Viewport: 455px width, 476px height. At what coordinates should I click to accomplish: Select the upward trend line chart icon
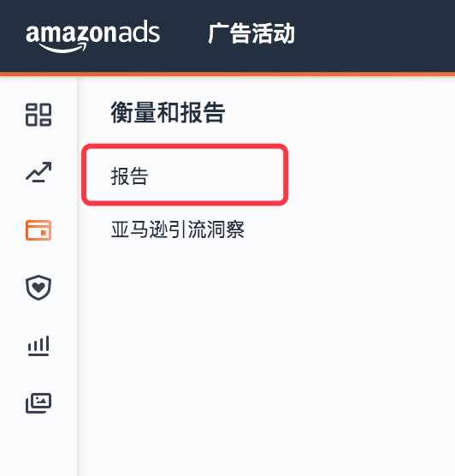[38, 172]
